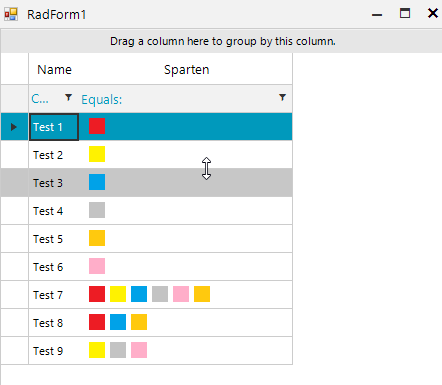
Task: Sort by the Name column header
Action: pos(54,69)
